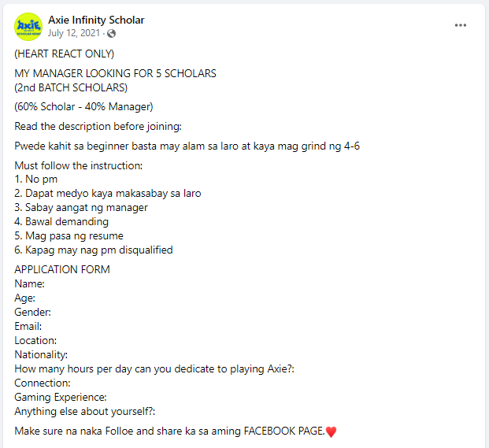Click the hours per day question line

tap(154, 368)
